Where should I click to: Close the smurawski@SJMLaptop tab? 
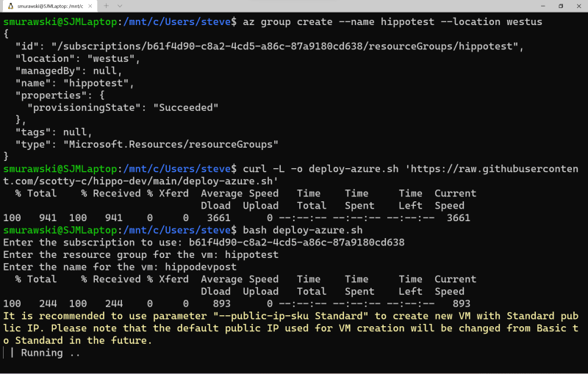tap(90, 6)
